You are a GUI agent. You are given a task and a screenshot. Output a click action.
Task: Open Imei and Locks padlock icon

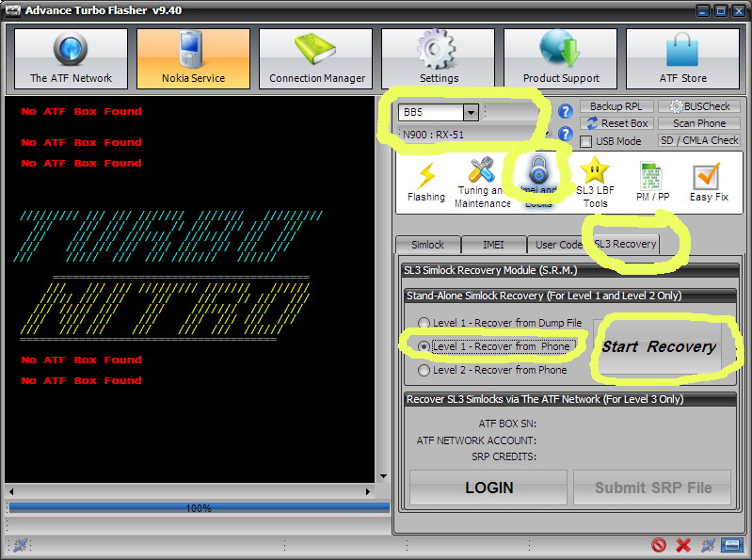point(538,183)
